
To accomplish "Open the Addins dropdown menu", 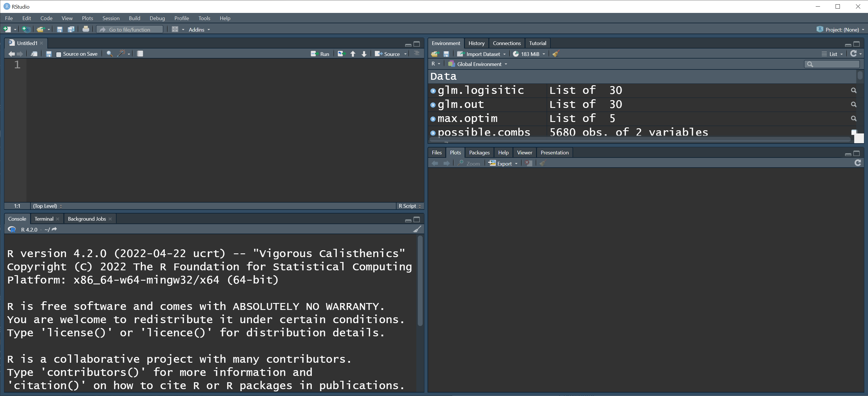I will [199, 30].
